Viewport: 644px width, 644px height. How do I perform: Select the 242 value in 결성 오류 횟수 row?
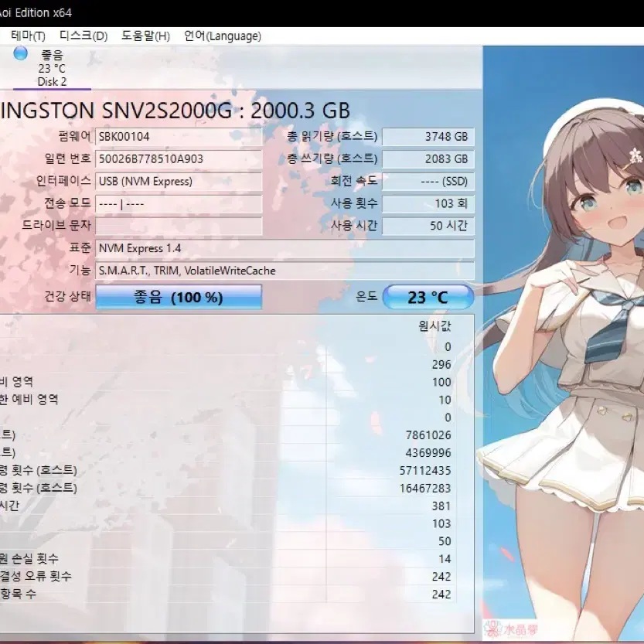pos(441,576)
